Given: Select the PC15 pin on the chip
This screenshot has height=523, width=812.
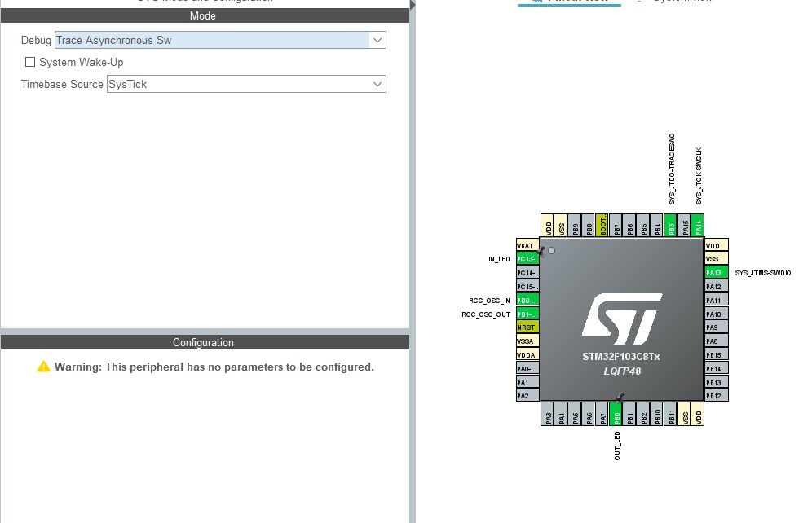Looking at the screenshot, I should tap(527, 286).
